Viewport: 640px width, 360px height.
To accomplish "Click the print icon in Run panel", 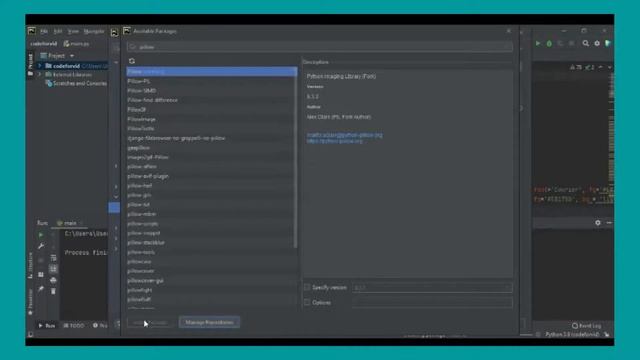I will tap(53, 280).
